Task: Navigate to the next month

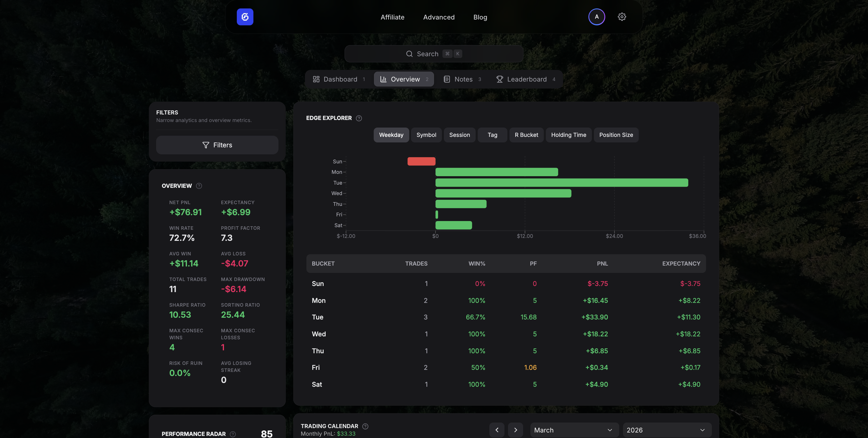Action: (516, 430)
